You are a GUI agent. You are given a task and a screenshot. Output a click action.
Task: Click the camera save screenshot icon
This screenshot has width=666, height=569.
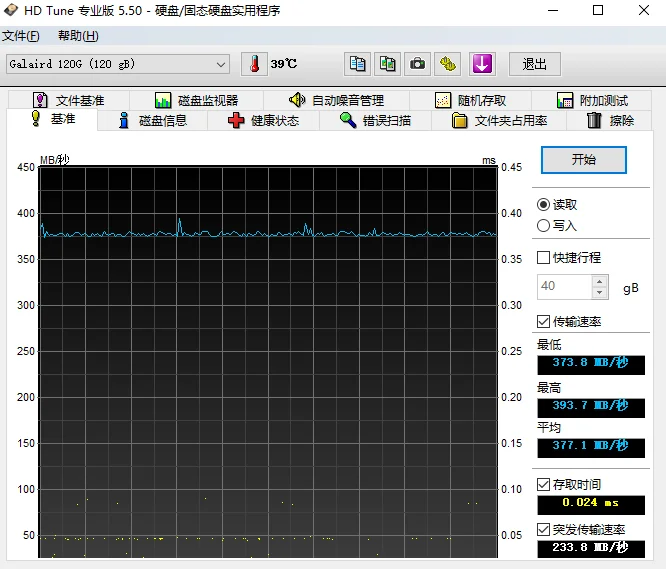click(x=418, y=64)
